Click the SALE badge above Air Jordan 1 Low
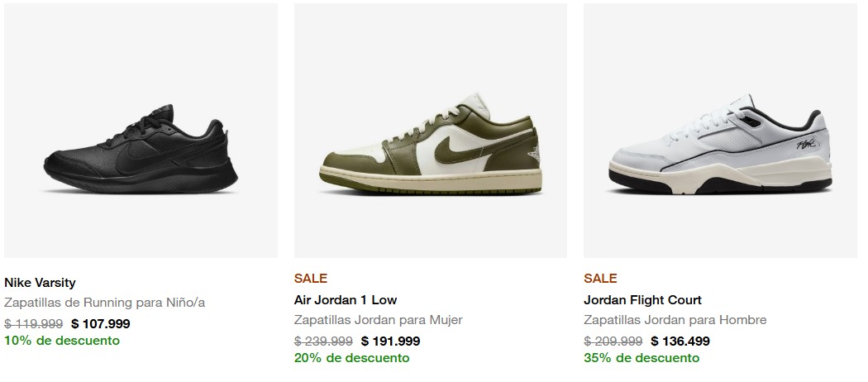The image size is (868, 382). [x=311, y=279]
